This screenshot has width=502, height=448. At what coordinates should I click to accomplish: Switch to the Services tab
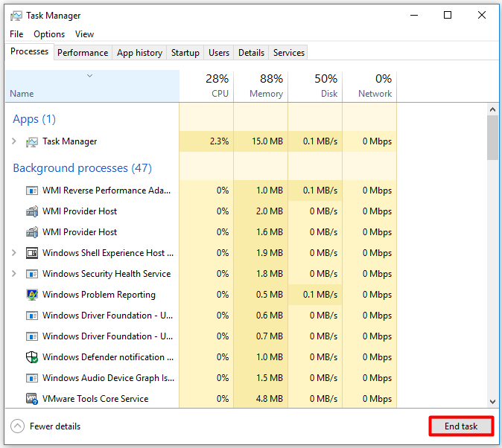pos(288,53)
